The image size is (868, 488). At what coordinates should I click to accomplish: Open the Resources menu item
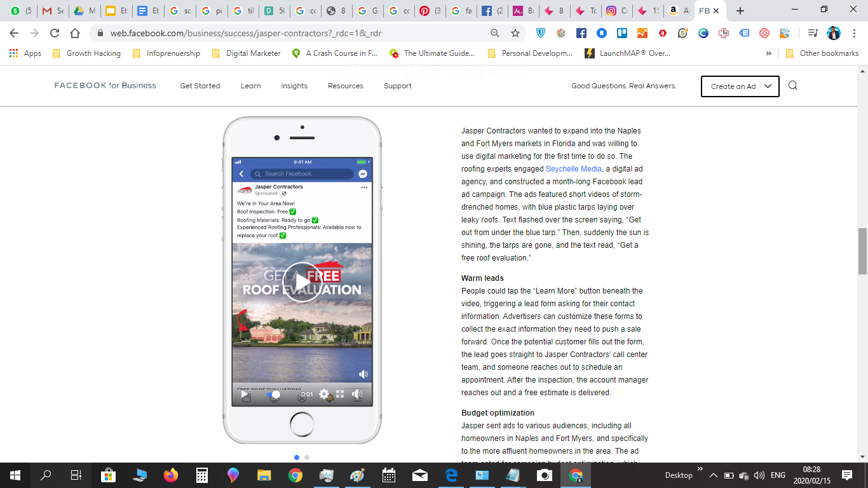[346, 86]
